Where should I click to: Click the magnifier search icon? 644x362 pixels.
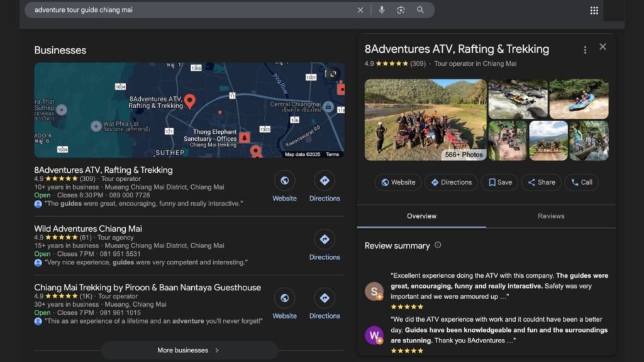click(x=420, y=10)
